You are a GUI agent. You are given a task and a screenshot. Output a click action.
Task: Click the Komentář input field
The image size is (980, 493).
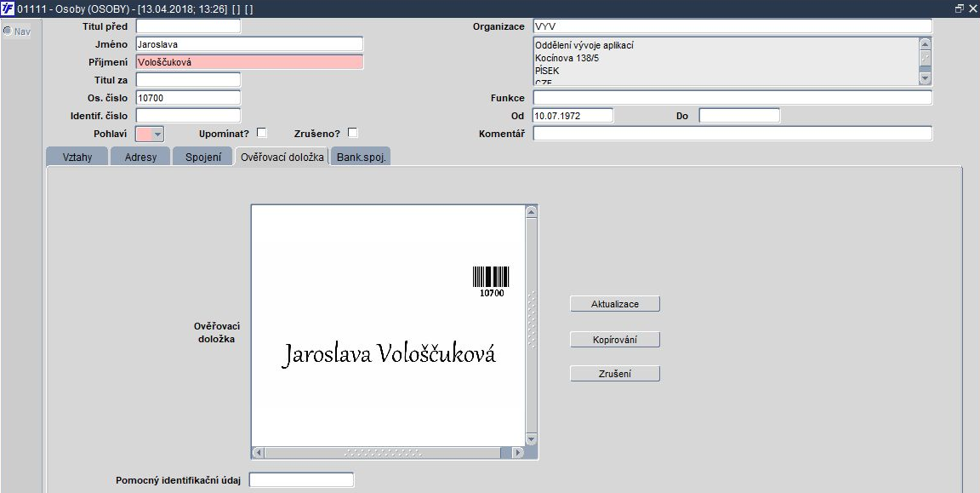[x=732, y=134]
